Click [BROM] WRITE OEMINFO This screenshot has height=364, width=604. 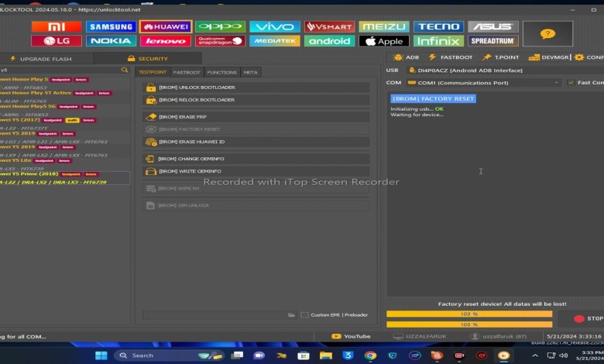point(256,171)
